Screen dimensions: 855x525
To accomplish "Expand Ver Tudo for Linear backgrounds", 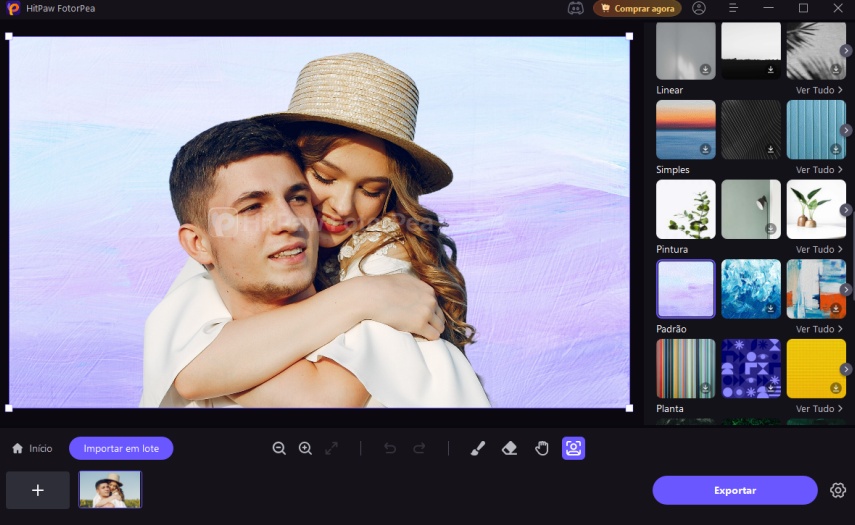I will click(x=819, y=90).
